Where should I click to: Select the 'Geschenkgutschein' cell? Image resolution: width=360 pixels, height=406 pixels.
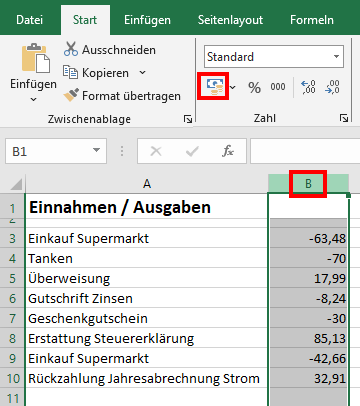point(147,318)
